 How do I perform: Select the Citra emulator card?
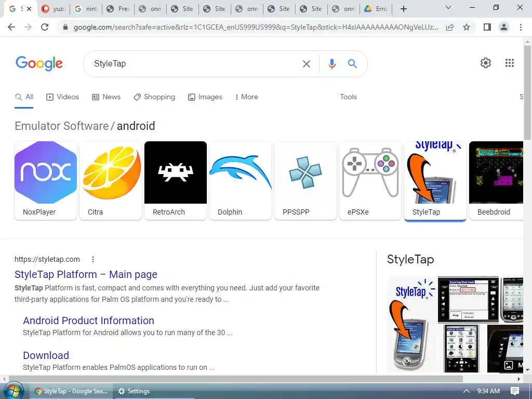click(x=111, y=180)
